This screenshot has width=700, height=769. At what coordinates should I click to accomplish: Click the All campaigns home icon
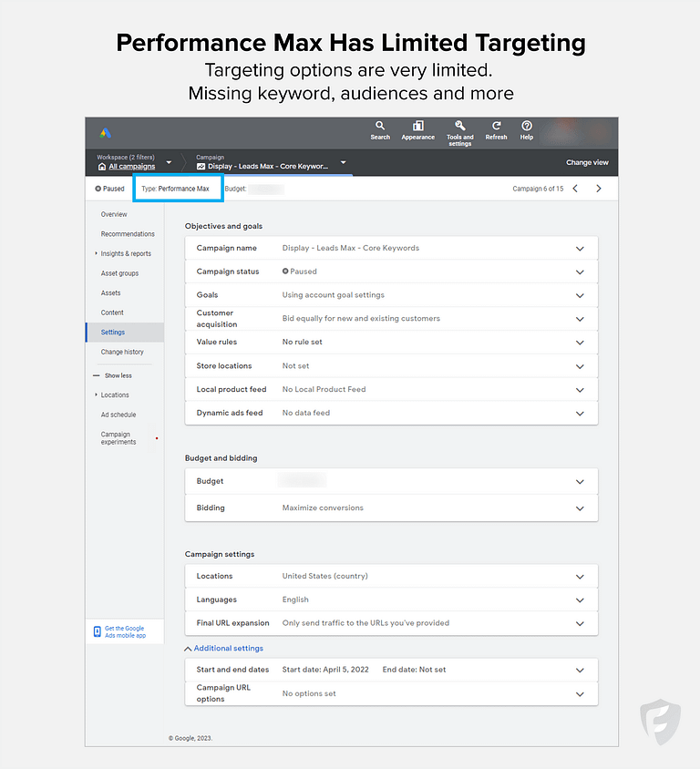tap(102, 165)
